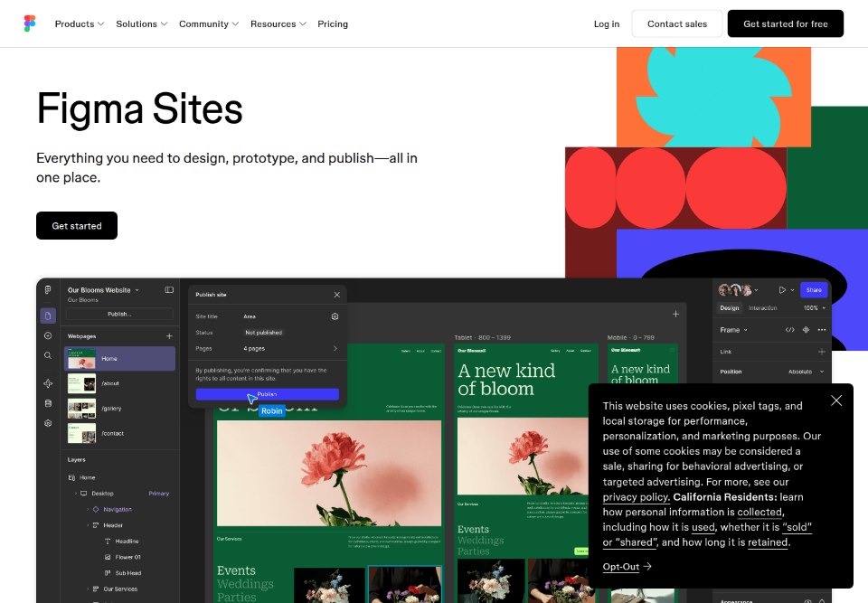Click the Mobile 0–799 frame label
868x603 pixels.
[630, 337]
